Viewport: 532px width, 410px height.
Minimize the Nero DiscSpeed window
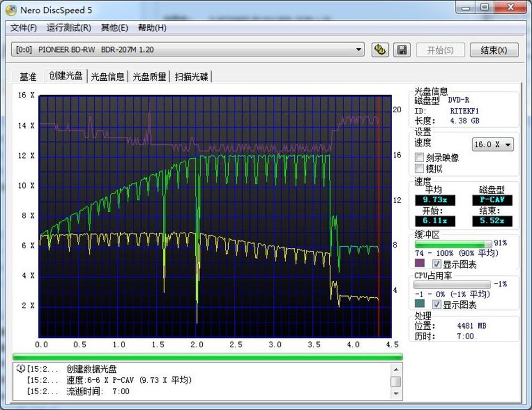[x=465, y=7]
